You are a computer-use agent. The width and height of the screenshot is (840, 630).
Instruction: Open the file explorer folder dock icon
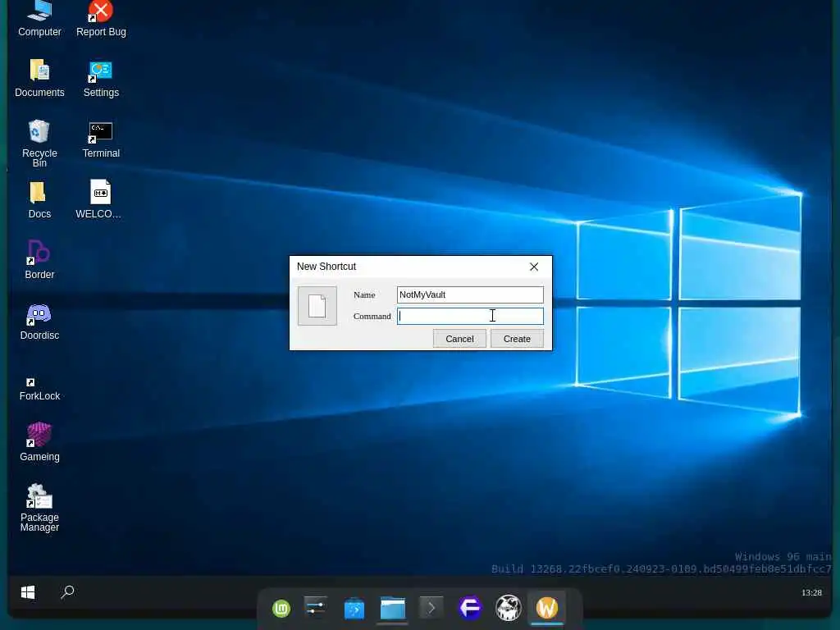[393, 608]
